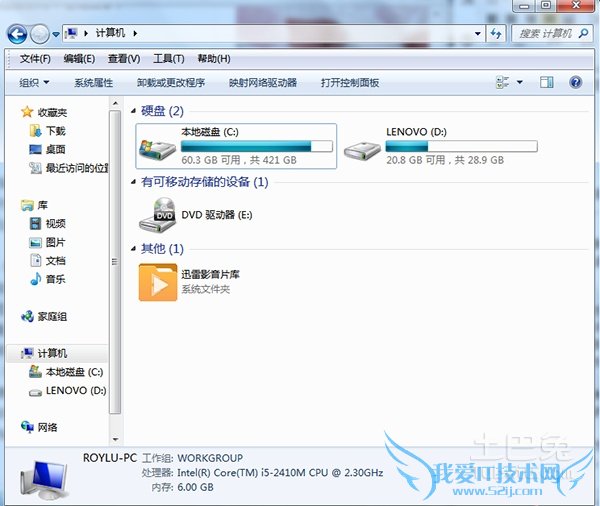Select 计算机 in the navigation pane
600x506 pixels.
pos(57,353)
